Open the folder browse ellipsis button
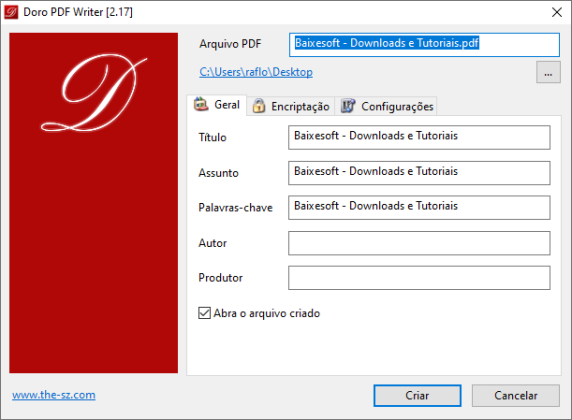 (x=548, y=72)
